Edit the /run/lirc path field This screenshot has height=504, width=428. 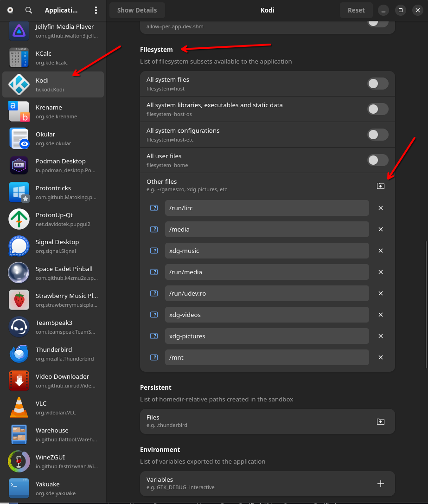pos(267,208)
